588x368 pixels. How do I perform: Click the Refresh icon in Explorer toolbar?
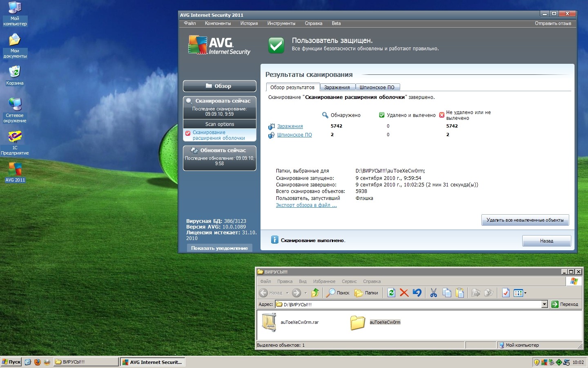click(x=391, y=293)
